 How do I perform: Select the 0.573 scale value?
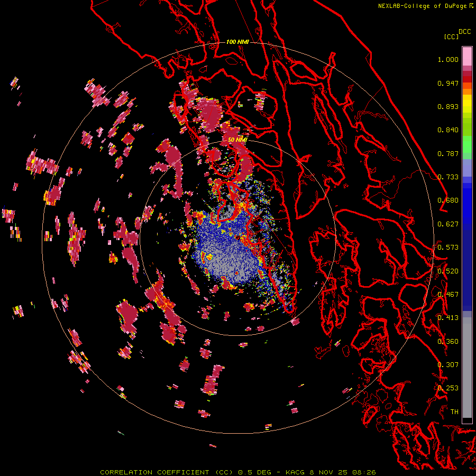point(448,248)
